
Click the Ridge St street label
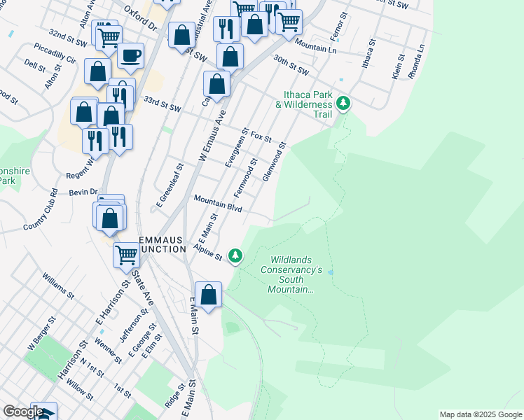175,396
